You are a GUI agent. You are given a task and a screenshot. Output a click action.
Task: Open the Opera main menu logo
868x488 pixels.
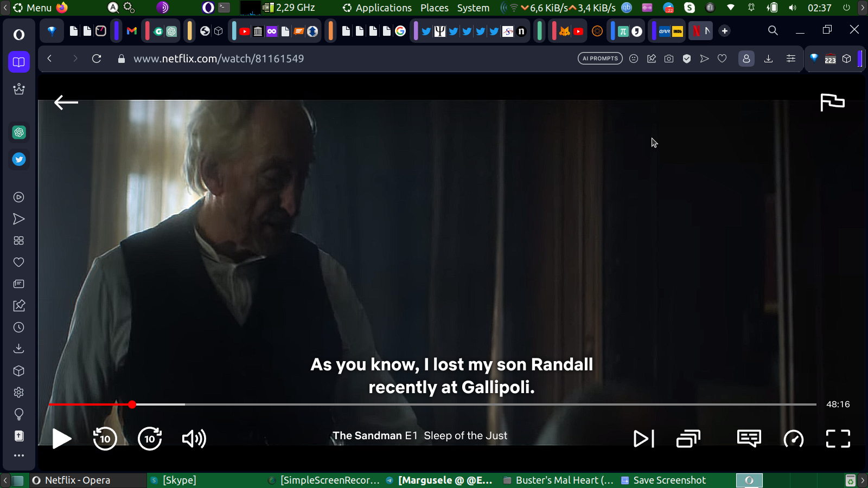pyautogui.click(x=19, y=35)
